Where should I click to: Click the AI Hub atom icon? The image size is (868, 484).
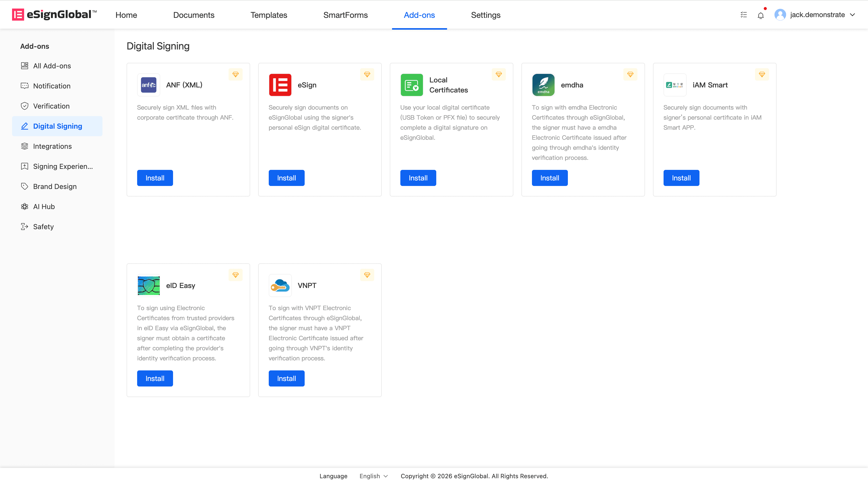25,206
